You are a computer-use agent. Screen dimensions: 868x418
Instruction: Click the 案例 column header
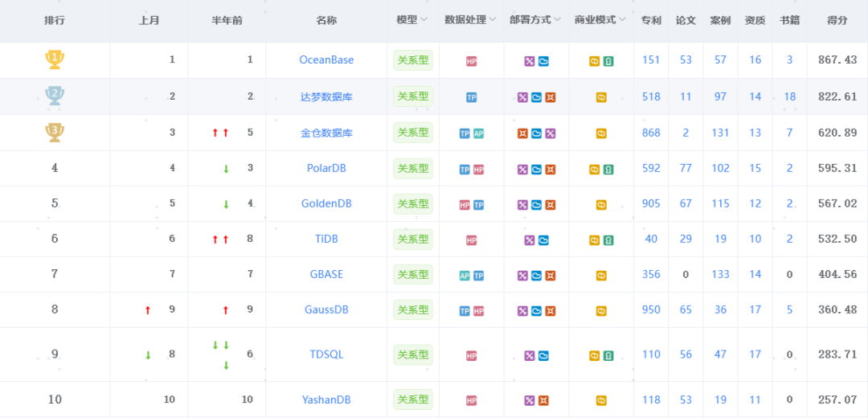[720, 20]
